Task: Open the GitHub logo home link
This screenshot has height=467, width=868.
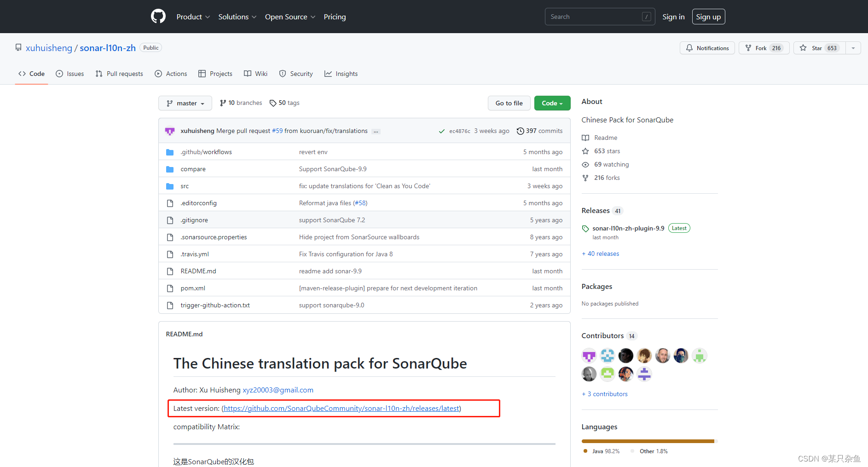Action: pos(158,17)
